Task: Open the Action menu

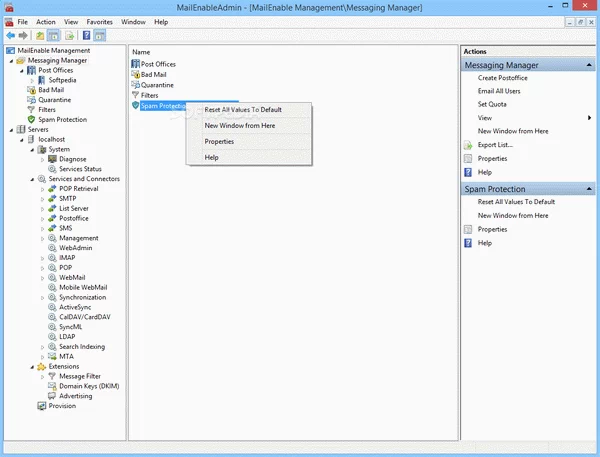Action: point(46,22)
